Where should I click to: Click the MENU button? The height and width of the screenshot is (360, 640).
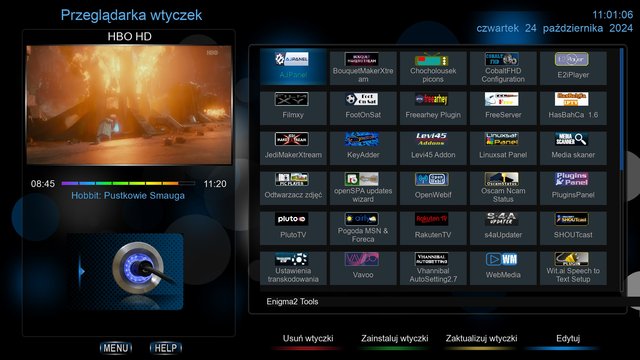pyautogui.click(x=116, y=348)
